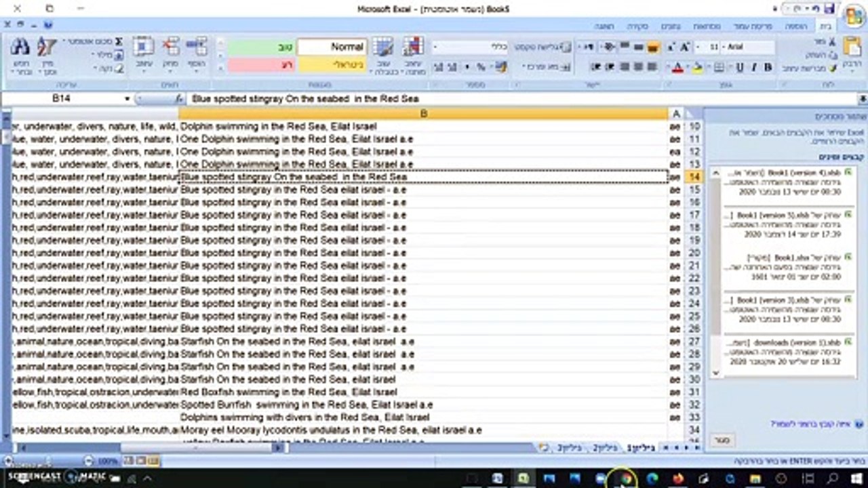Open Conditional Formatting menu

point(413,56)
